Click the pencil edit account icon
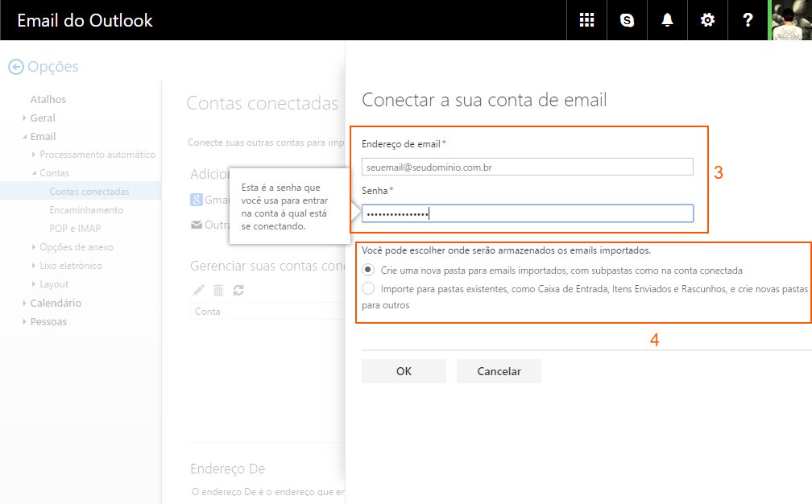This screenshot has width=812, height=504. point(198,291)
